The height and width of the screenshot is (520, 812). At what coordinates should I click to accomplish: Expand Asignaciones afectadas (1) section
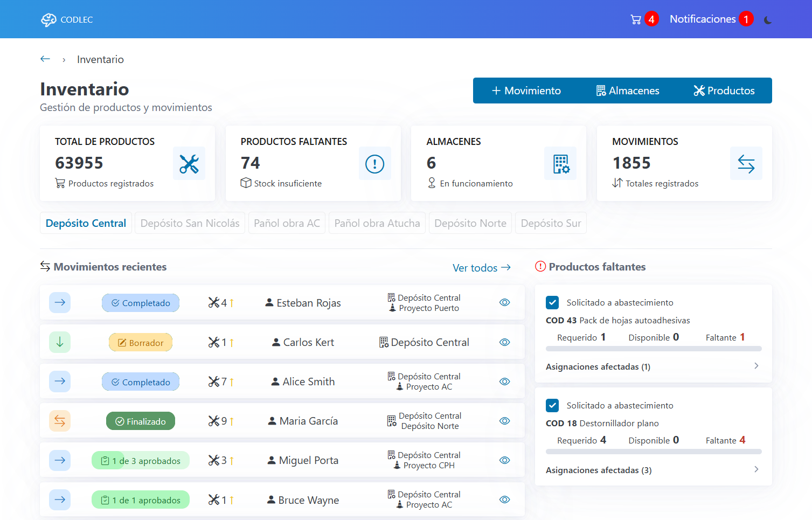(653, 366)
